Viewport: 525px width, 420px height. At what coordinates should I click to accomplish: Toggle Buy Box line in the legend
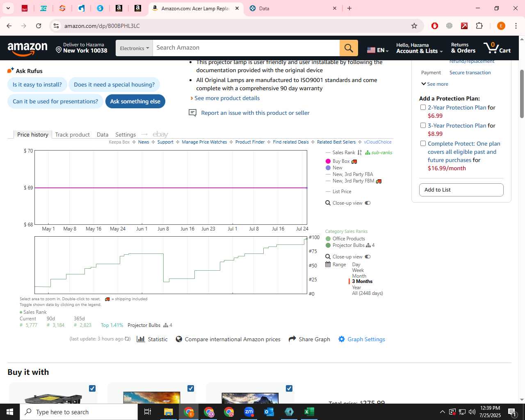pos(341,161)
